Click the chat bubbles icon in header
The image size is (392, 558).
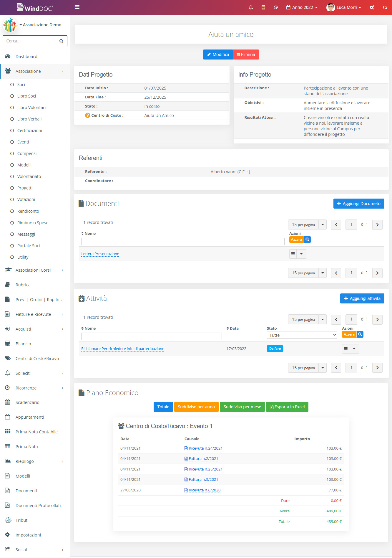(385, 7)
